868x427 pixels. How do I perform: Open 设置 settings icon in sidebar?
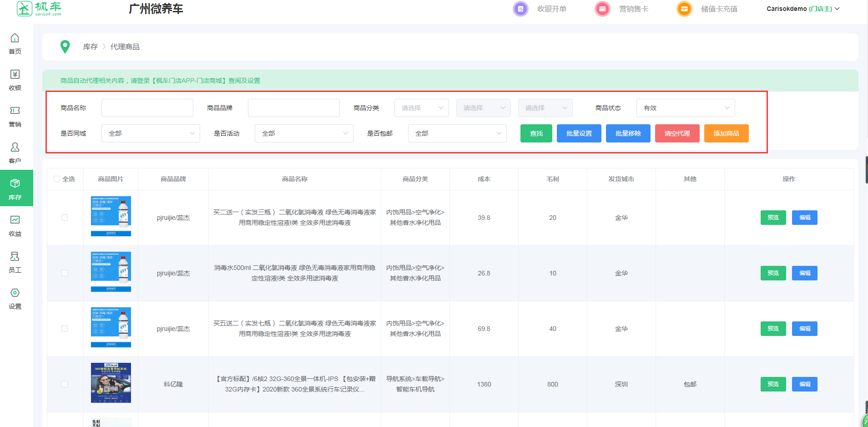[15, 293]
